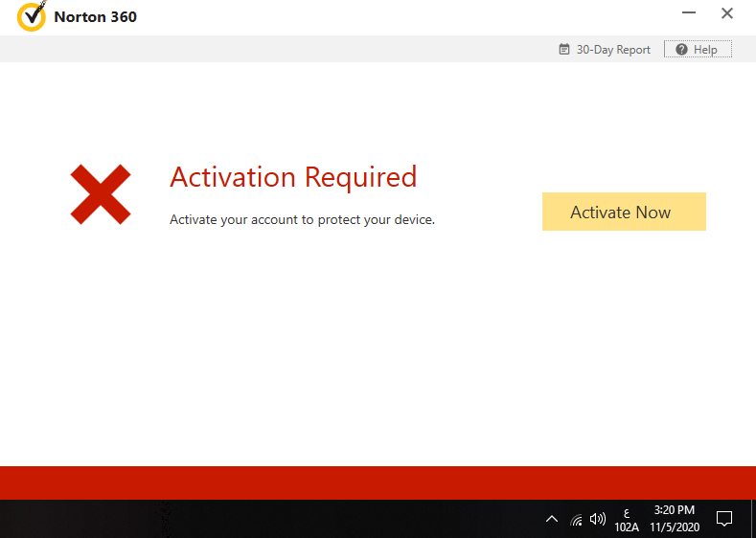This screenshot has width=756, height=538.
Task: Open the taskbar clock showing 3:20 PM
Action: click(674, 519)
